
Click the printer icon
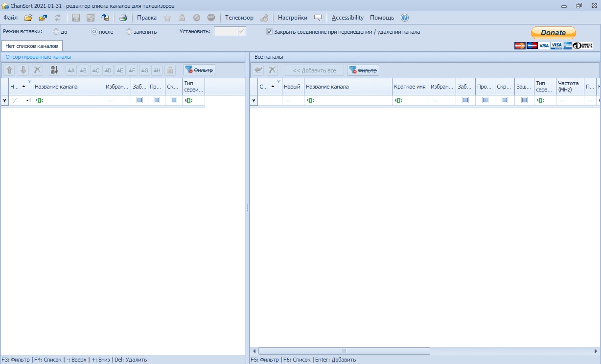(x=123, y=18)
